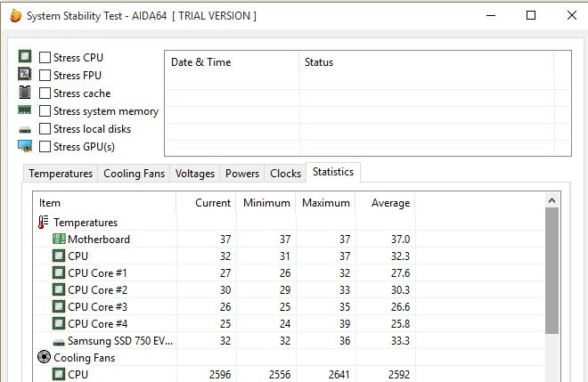Click the Date & Time column header

[x=233, y=62]
